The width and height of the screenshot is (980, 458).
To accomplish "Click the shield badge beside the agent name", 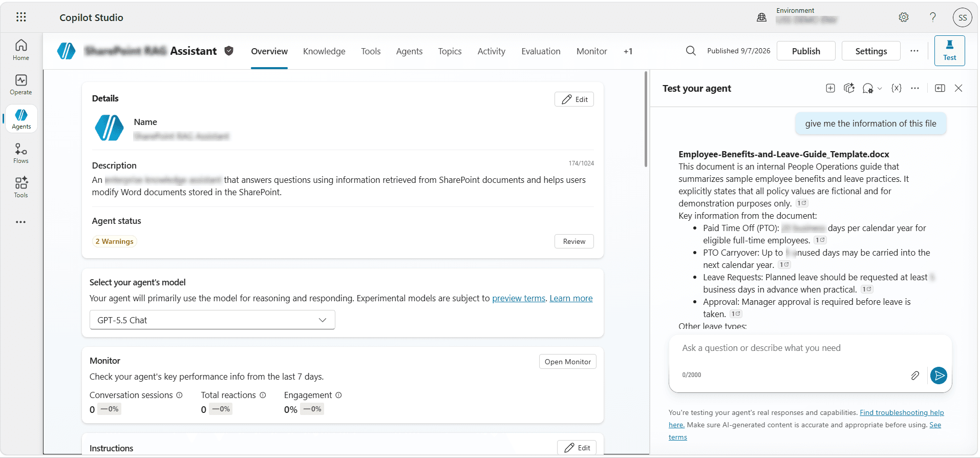I will 229,51.
